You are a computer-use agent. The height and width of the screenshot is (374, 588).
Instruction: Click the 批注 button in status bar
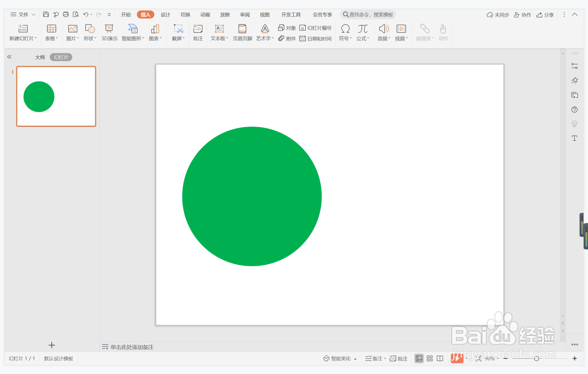point(398,358)
